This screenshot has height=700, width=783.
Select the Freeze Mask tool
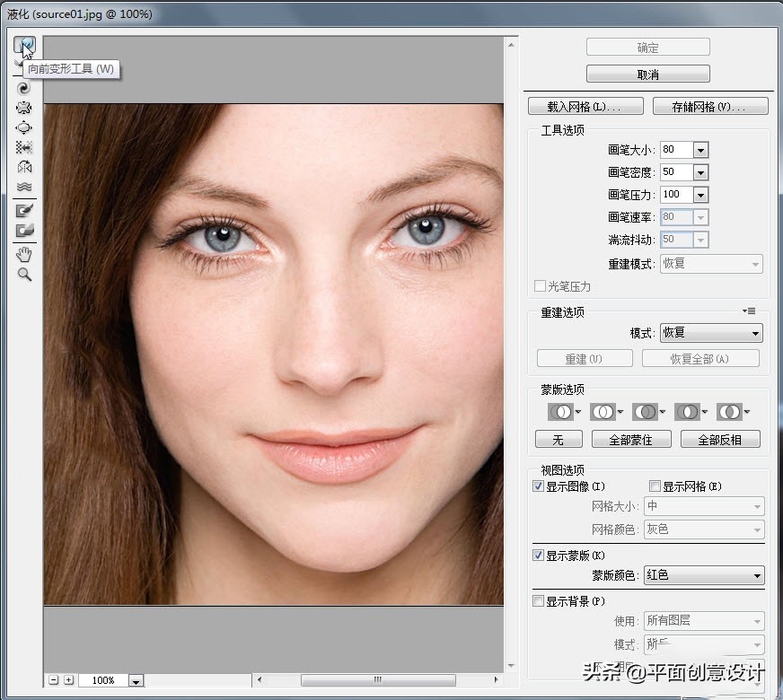point(24,211)
